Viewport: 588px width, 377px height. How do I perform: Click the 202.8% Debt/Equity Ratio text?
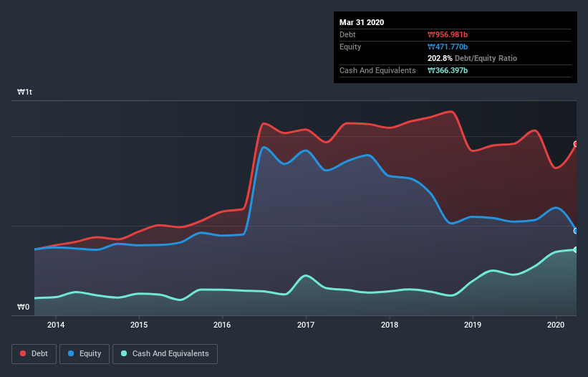(x=472, y=59)
